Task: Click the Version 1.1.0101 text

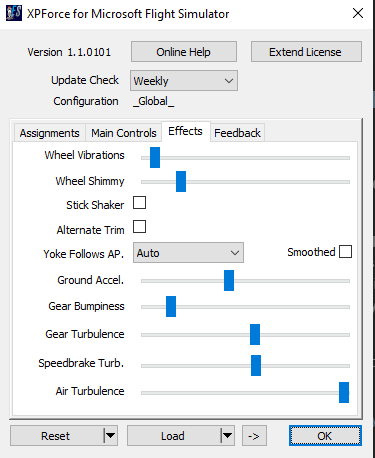Action: click(x=69, y=52)
